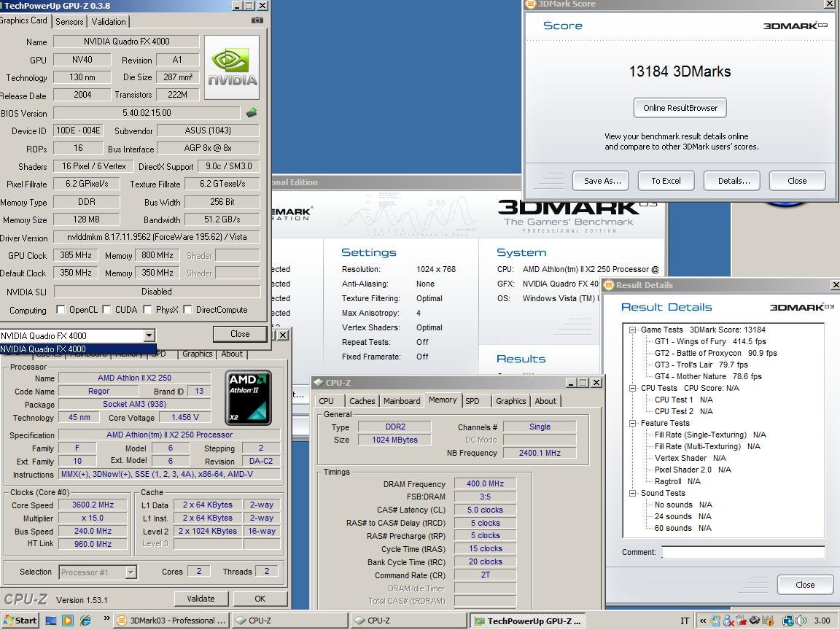The height and width of the screenshot is (630, 840).
Task: Open the Graphics tab in CPU-Z memory window
Action: [510, 401]
